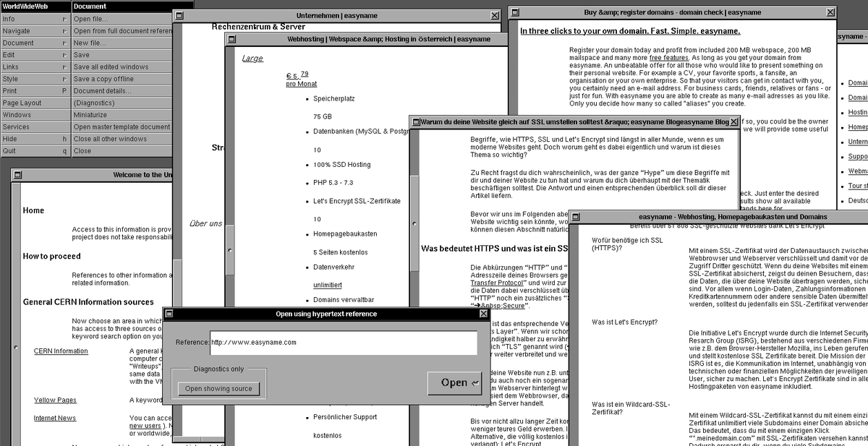Miniaturize the Welcome window using its title icon
The height and width of the screenshot is (446, 868).
tap(18, 175)
